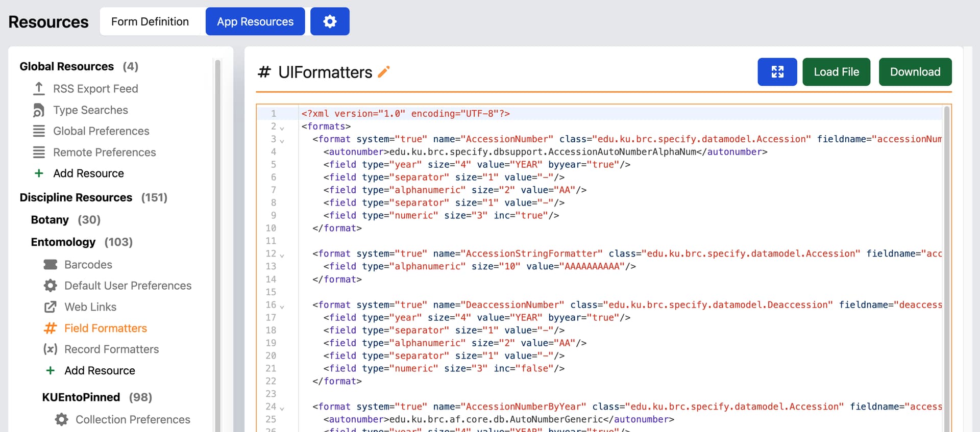
Task: Toggle fullscreen editor with expand icon
Action: pyautogui.click(x=777, y=72)
